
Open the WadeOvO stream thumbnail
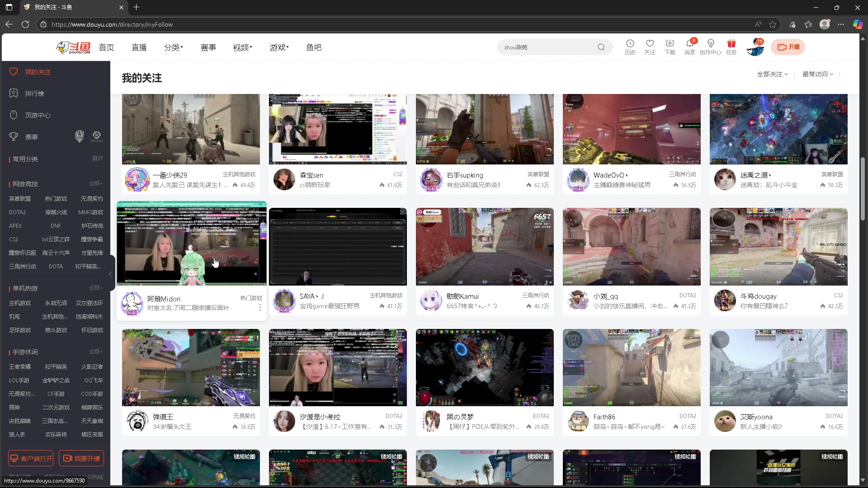[x=632, y=129]
